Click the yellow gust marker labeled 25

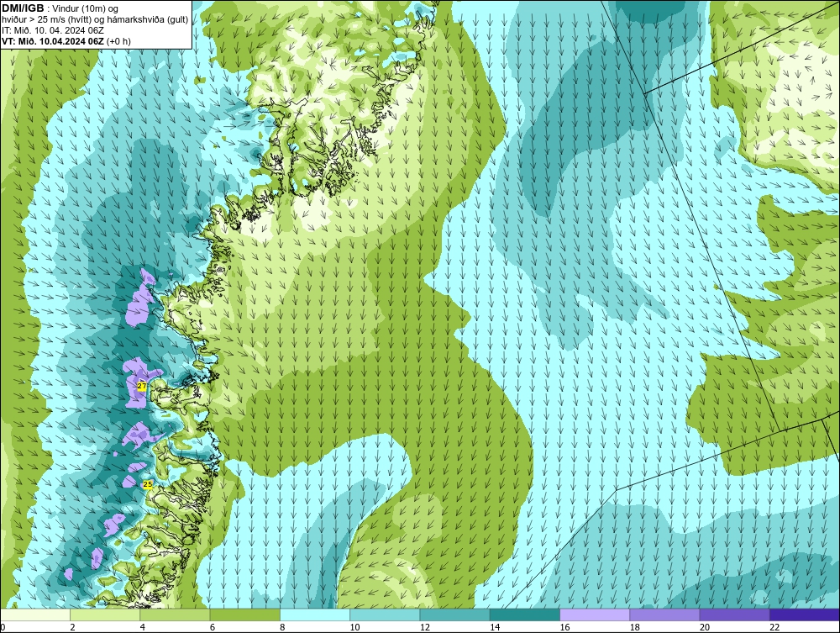(148, 484)
